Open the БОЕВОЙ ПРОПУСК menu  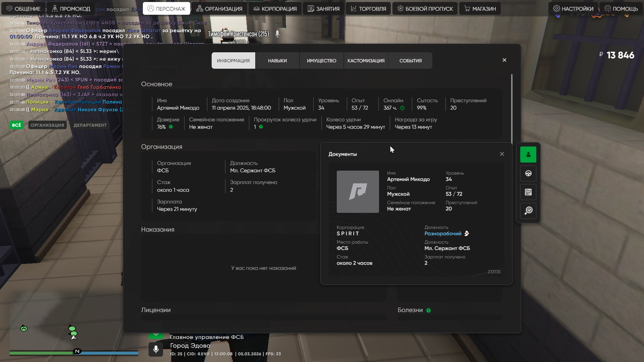(425, 9)
